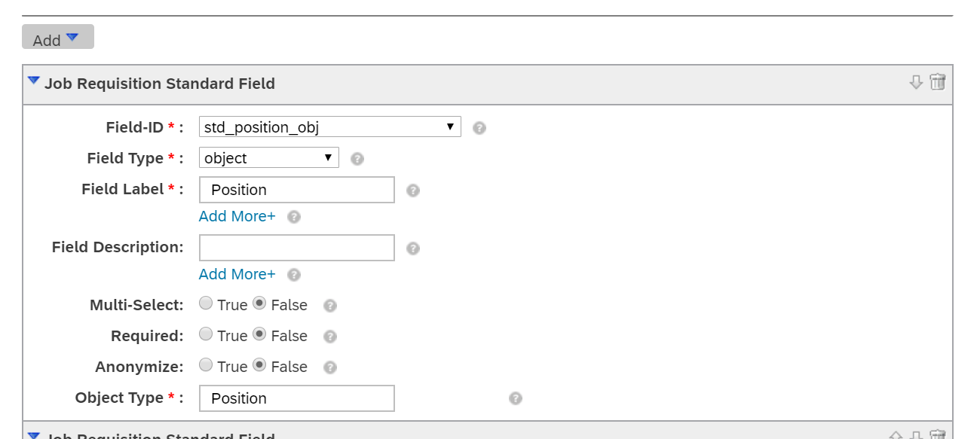View help icon beside Object Type field

coord(515,398)
